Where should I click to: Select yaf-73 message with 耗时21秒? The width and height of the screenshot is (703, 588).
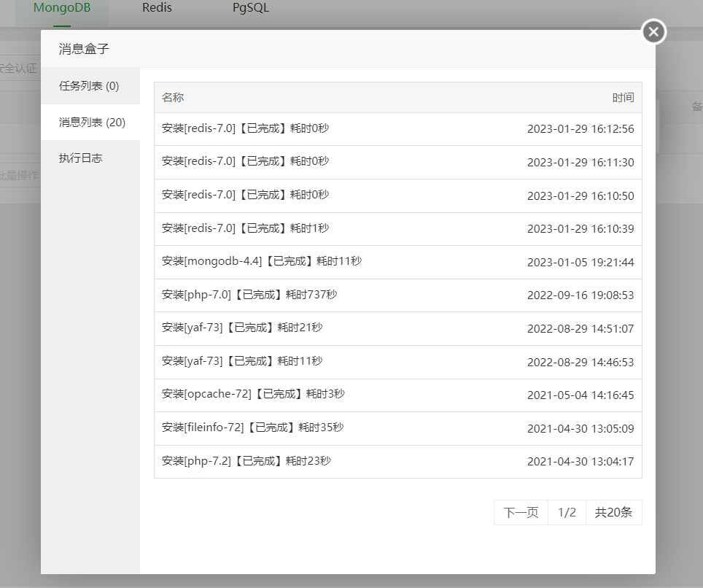(x=398, y=328)
